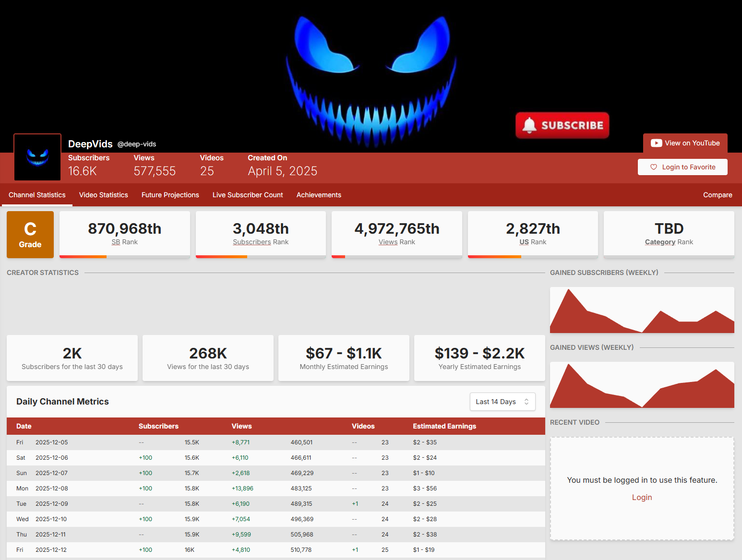Screen dimensions: 742x560
Task: Click the SB Rank 870,968th card
Action: point(125,234)
